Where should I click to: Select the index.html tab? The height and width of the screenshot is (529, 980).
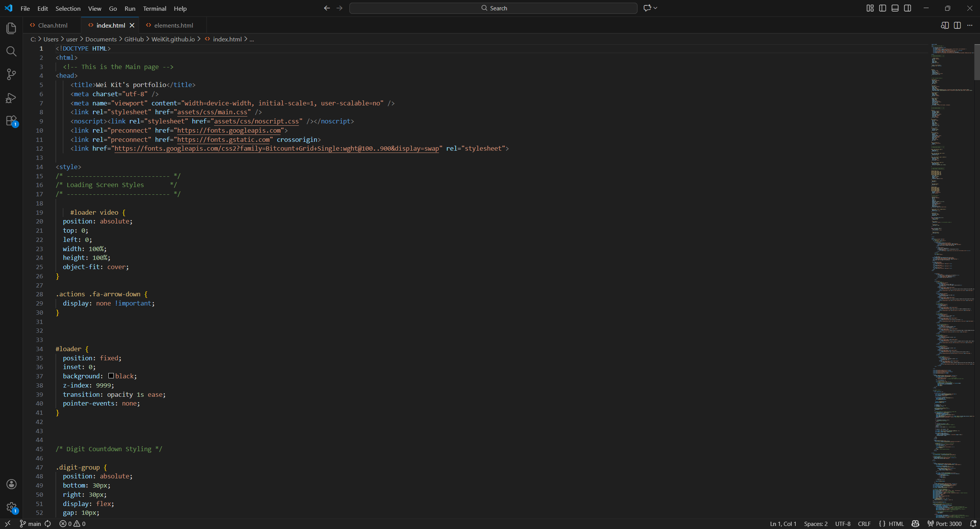click(110, 25)
